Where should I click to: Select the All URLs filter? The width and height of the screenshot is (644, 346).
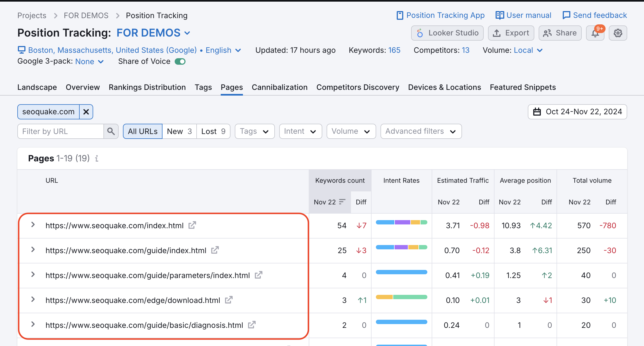143,131
